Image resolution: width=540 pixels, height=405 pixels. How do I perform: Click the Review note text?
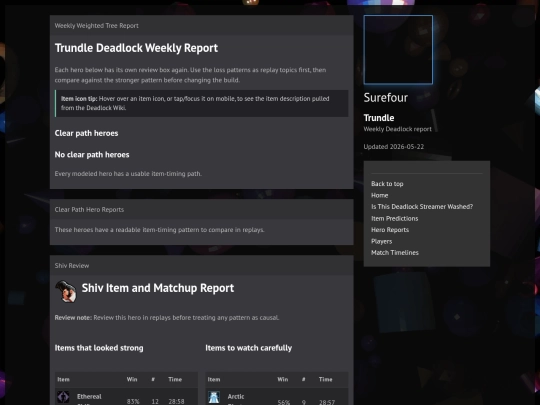click(x=167, y=318)
